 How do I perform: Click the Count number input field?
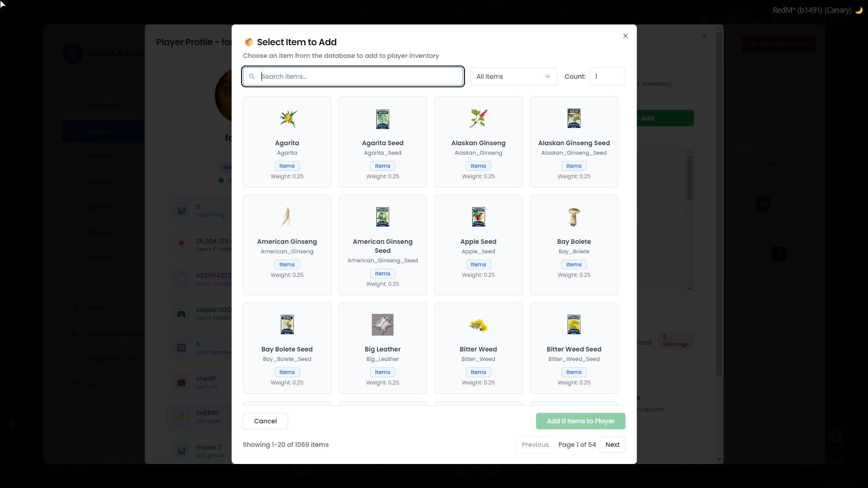pos(607,76)
